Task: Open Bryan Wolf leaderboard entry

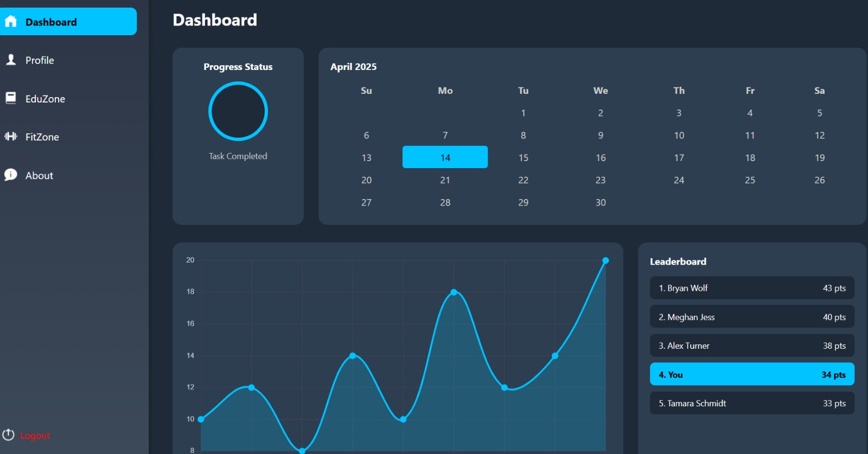Action: tap(752, 288)
